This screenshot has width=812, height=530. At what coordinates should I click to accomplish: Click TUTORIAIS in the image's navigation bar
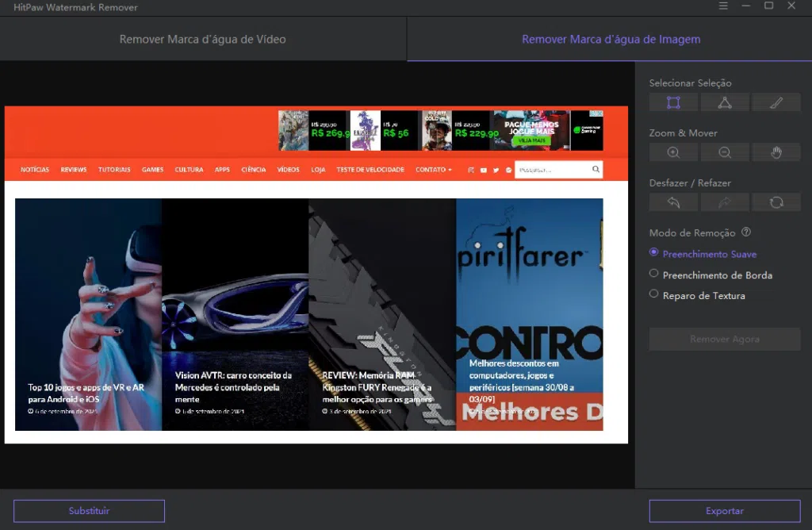tap(114, 170)
